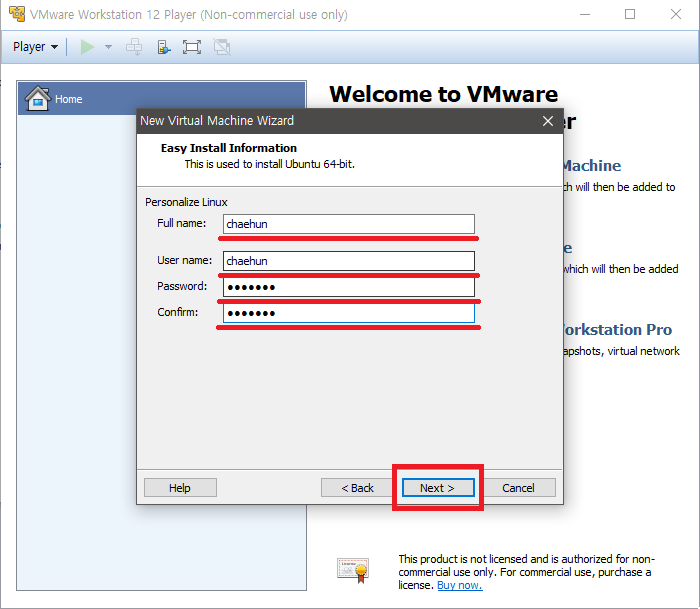Click the Next > button
The height and width of the screenshot is (609, 700).
point(438,488)
